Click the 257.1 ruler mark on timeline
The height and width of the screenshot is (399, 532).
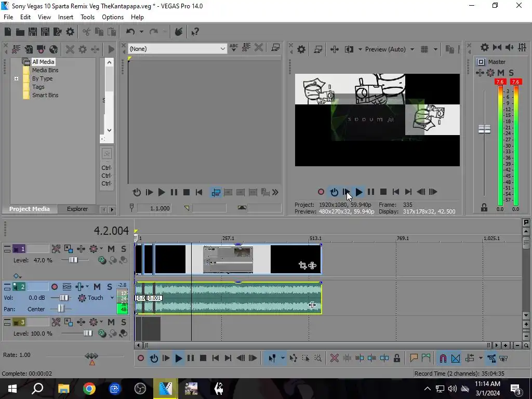click(228, 238)
